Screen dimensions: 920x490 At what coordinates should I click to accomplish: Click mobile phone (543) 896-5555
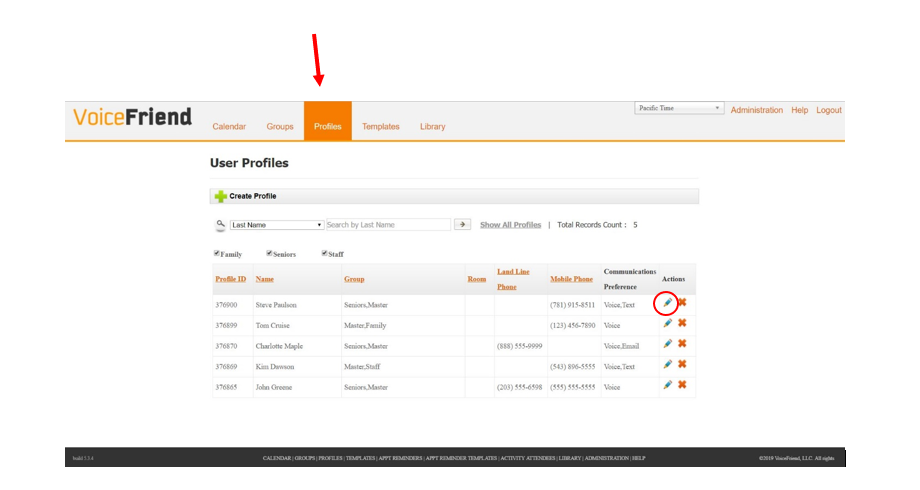(573, 367)
